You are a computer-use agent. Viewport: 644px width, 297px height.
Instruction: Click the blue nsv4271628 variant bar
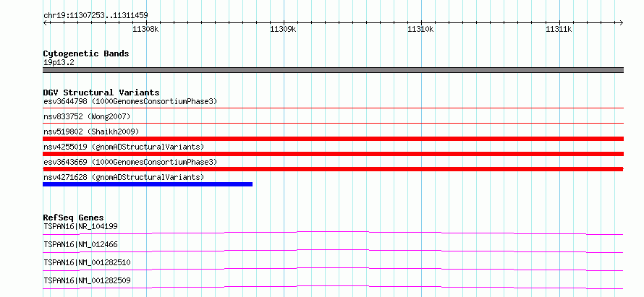pos(148,184)
